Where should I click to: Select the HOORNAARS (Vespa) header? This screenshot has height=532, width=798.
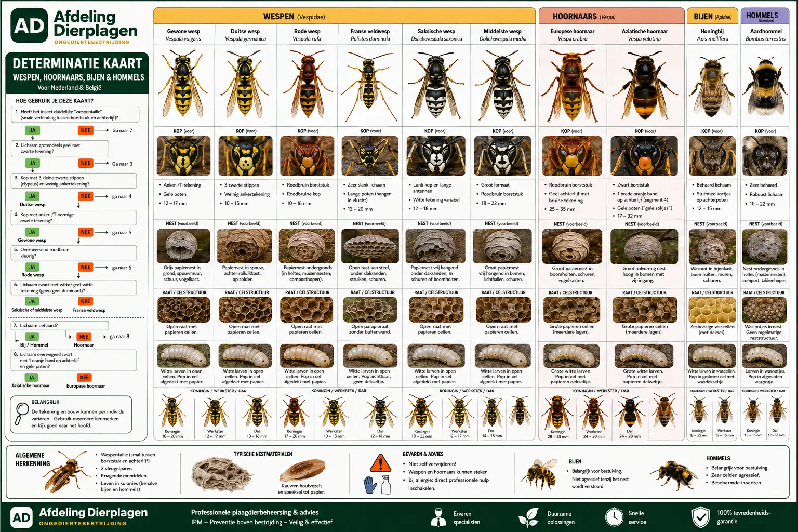(x=611, y=16)
